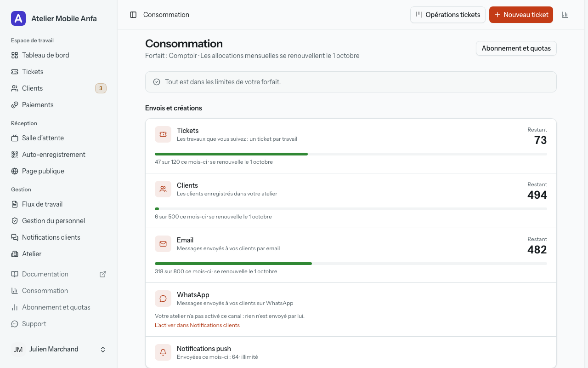Click the Email usage progress bar
The width and height of the screenshot is (588, 368).
tap(351, 264)
